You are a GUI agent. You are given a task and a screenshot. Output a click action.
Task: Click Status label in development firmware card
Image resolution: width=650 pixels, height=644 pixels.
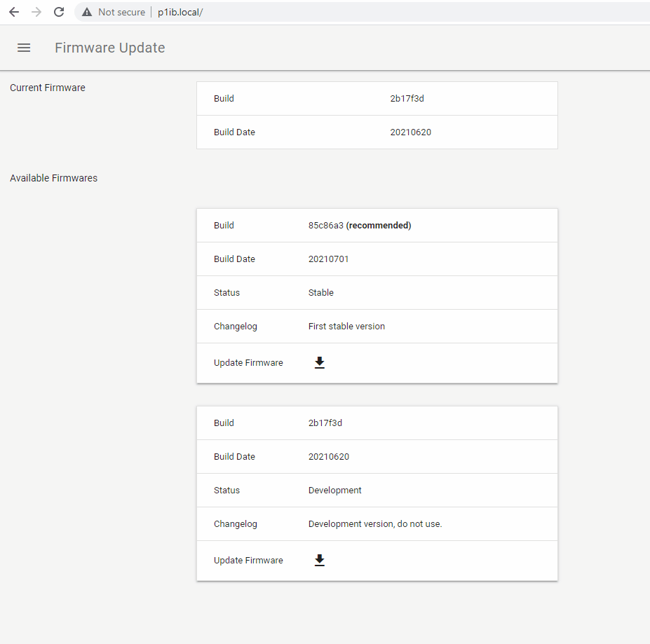(226, 491)
